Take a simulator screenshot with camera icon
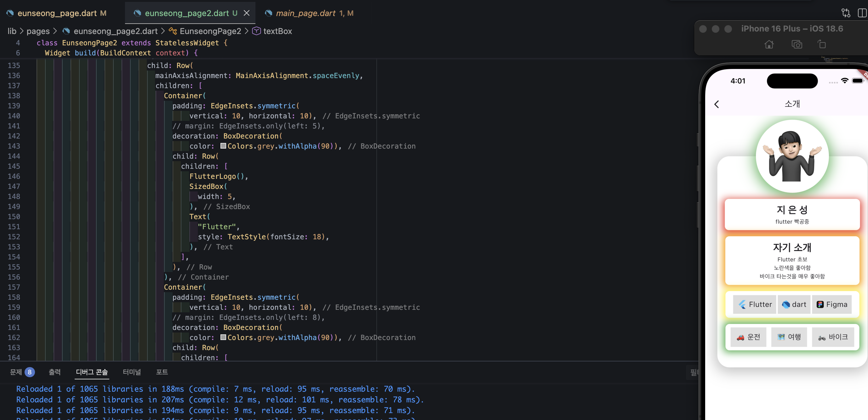This screenshot has height=420, width=868. [797, 44]
